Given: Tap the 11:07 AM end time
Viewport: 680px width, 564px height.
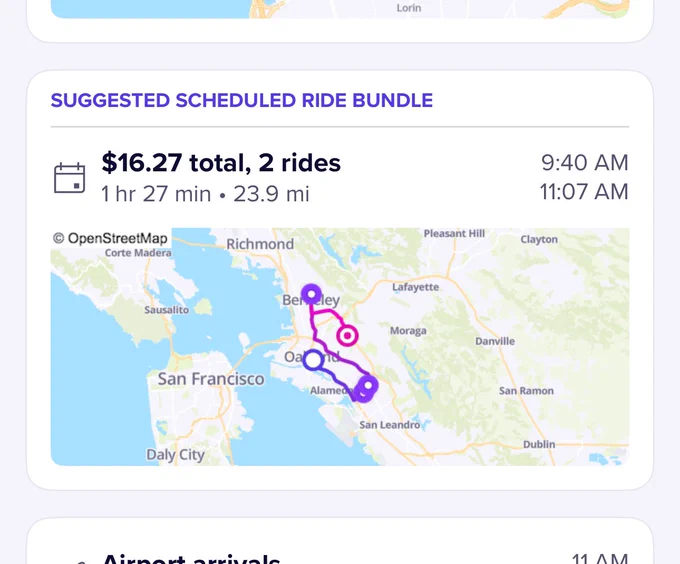Looking at the screenshot, I should 584,192.
